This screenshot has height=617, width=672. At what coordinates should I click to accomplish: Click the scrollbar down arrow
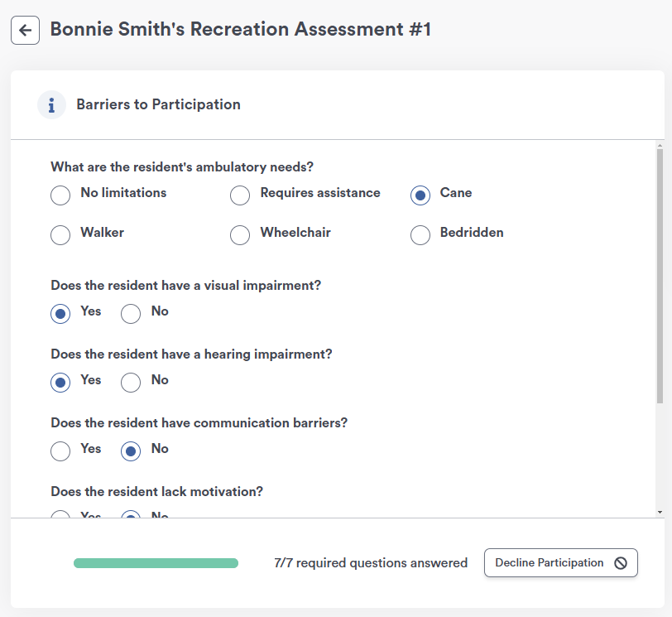(x=660, y=512)
